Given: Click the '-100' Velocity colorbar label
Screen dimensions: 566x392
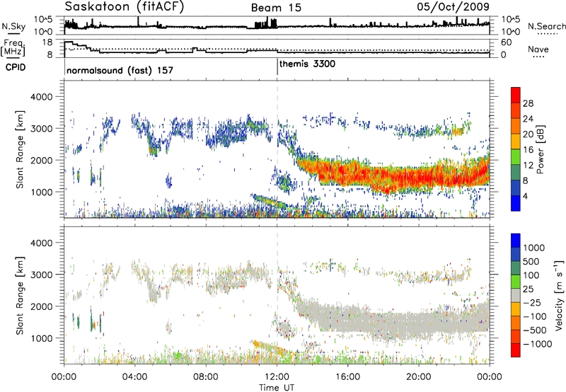Looking at the screenshot, I should click(535, 316).
